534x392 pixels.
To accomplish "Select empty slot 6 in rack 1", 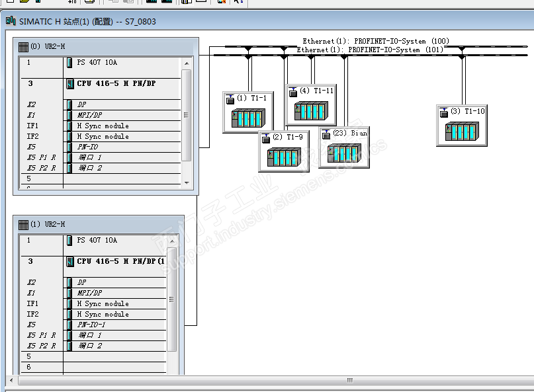I will [x=93, y=367].
